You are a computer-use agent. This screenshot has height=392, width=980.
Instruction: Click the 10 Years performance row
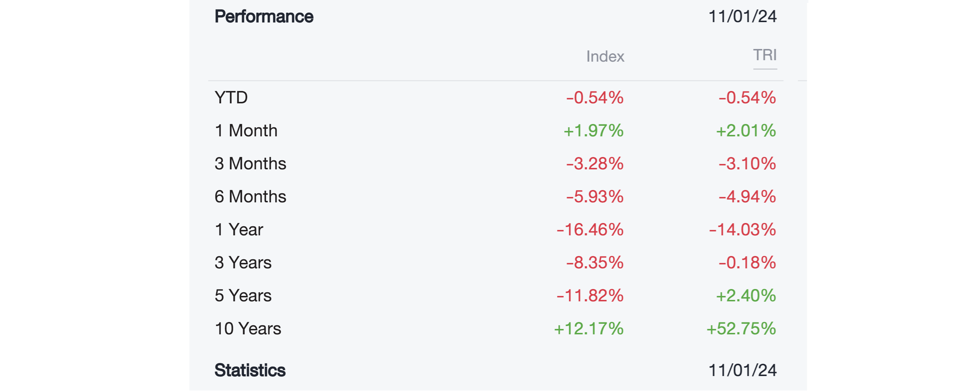[x=248, y=328]
